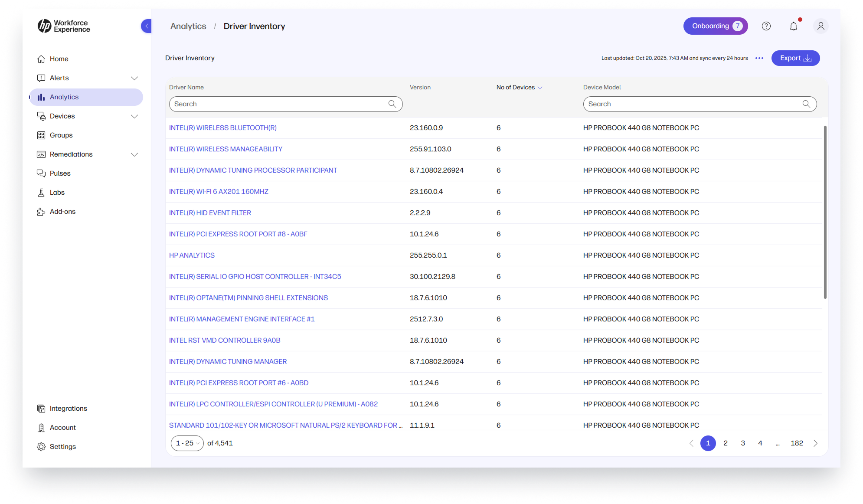Open the notifications bell
The width and height of the screenshot is (863, 504).
coord(793,26)
